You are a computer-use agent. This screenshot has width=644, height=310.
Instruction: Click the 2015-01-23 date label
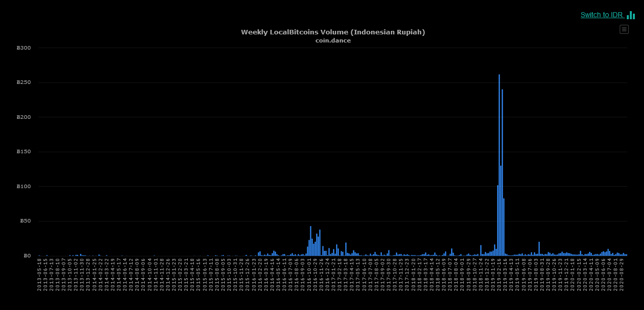[x=174, y=274]
